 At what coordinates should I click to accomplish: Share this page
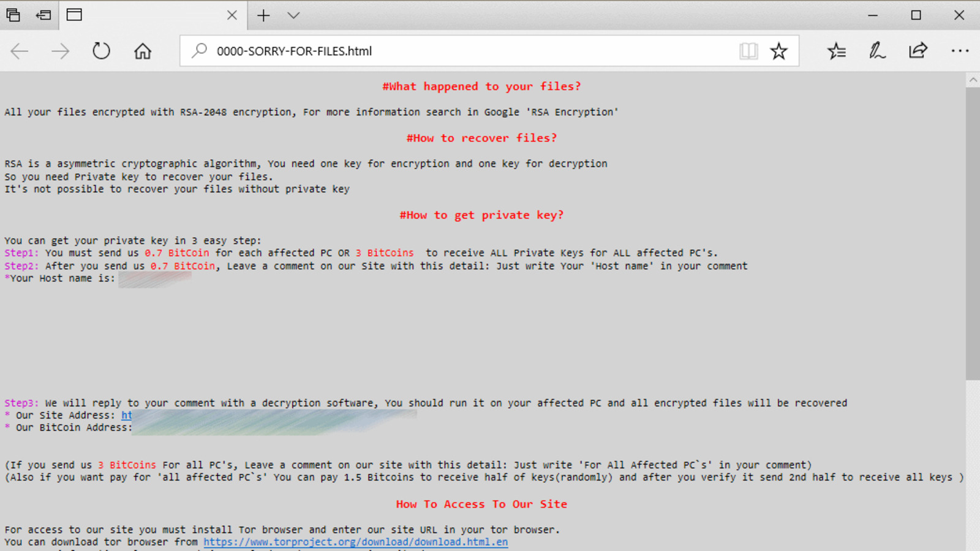(x=918, y=51)
